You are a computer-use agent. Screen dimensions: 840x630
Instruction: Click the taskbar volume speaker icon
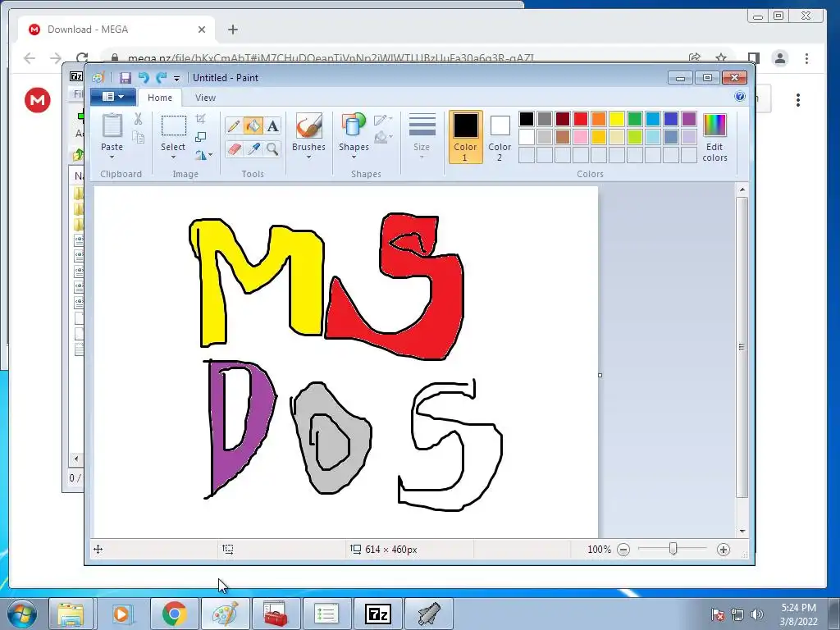tap(756, 614)
